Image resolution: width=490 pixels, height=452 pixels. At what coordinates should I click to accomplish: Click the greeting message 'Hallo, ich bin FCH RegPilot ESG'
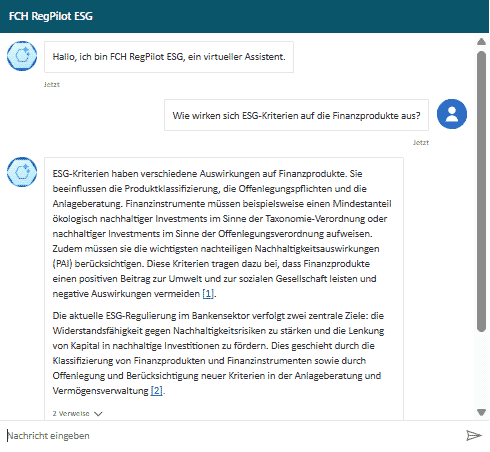pos(169,57)
